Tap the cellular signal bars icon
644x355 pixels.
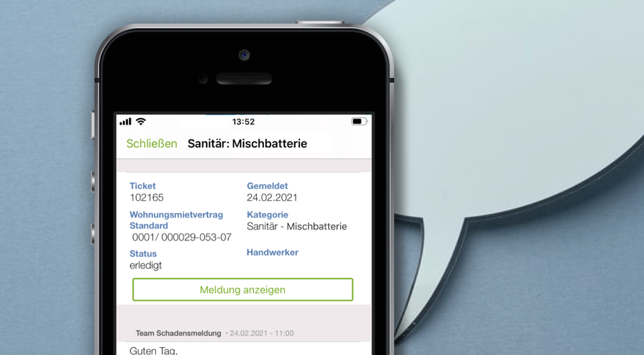(126, 121)
